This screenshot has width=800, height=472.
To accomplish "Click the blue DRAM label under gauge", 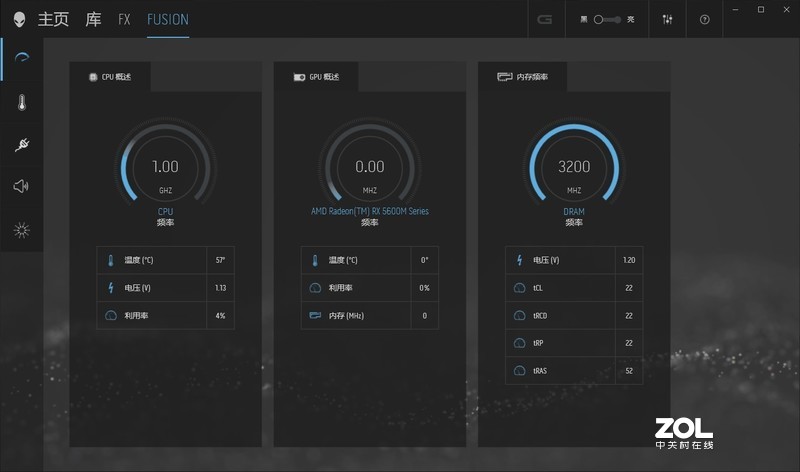I will pyautogui.click(x=574, y=211).
